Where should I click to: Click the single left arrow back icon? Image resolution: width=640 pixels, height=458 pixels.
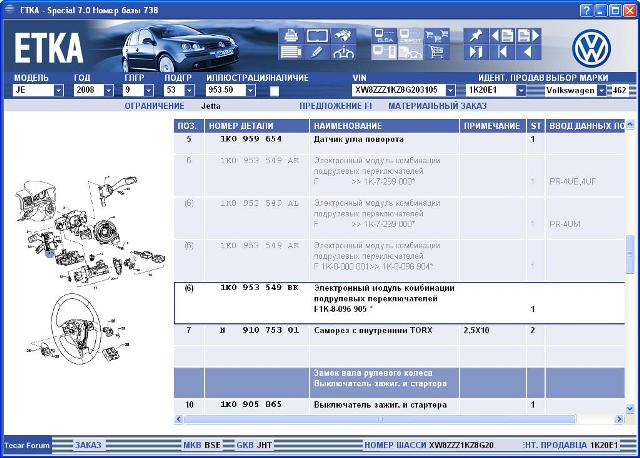tap(529, 52)
